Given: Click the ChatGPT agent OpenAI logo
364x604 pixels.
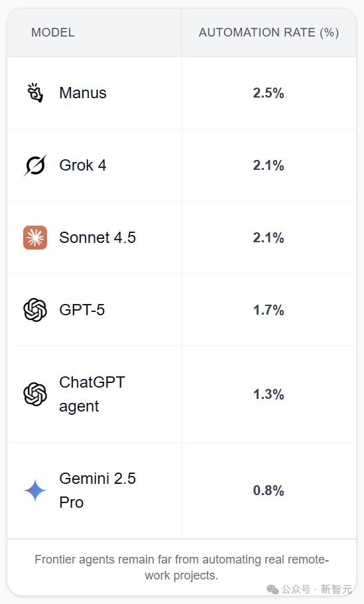Looking at the screenshot, I should coord(35,394).
